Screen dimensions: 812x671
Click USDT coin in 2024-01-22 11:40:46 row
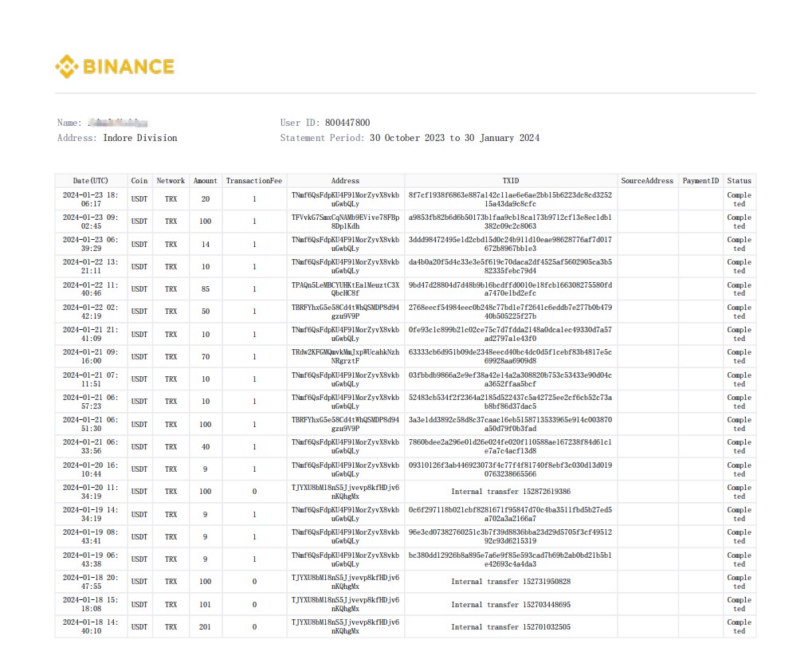tap(139, 289)
